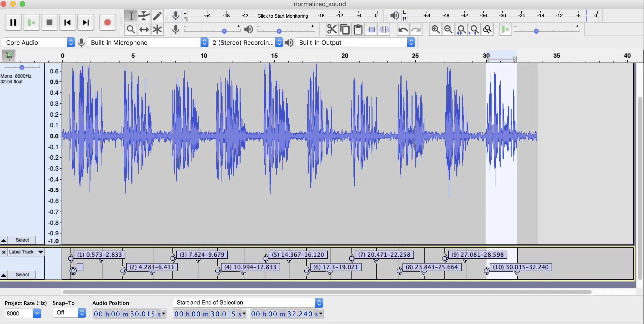Close the Label Track with X
This screenshot has height=324, width=644.
4,252
